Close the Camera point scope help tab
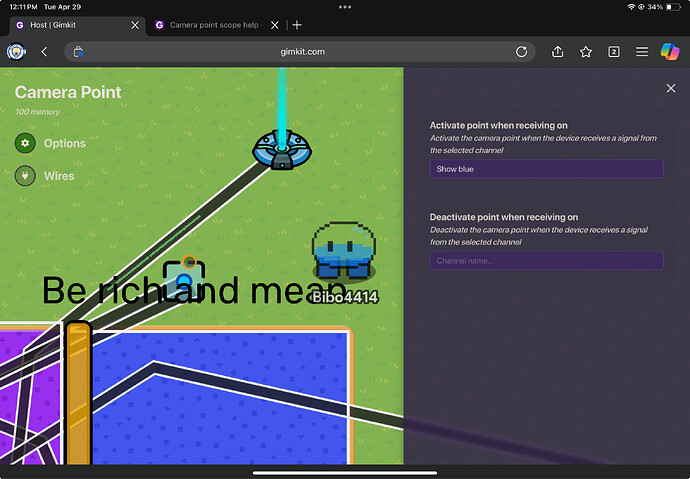 275,25
